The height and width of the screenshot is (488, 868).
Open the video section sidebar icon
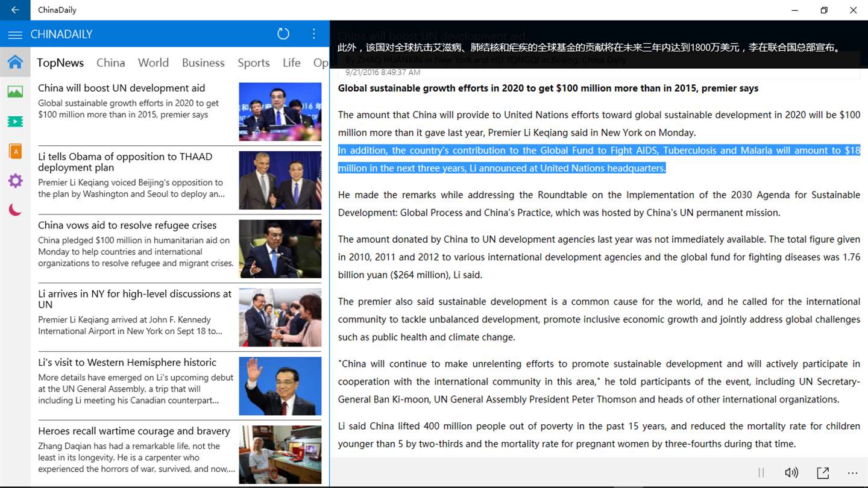coord(15,122)
